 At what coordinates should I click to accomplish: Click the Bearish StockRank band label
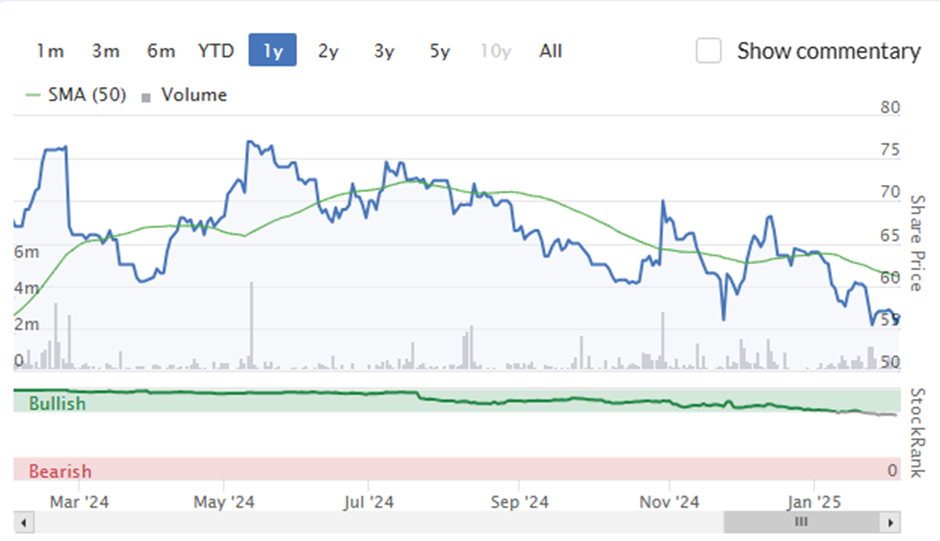tap(60, 471)
